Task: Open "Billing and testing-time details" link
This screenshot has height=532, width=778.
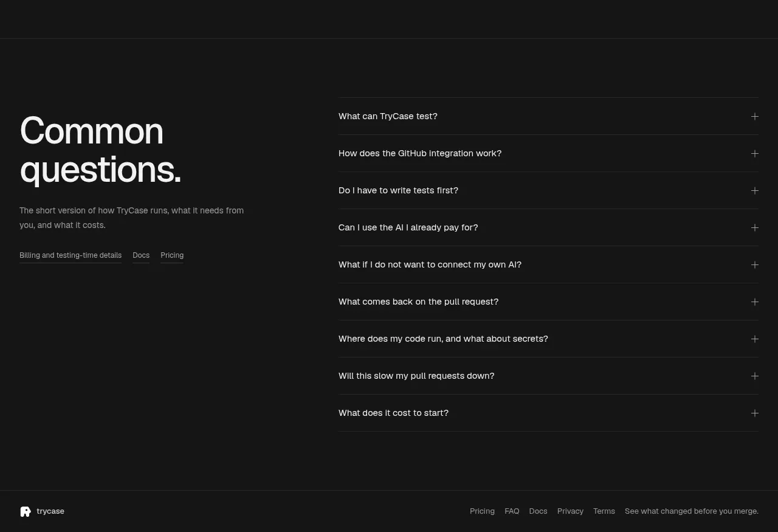Action: click(71, 255)
